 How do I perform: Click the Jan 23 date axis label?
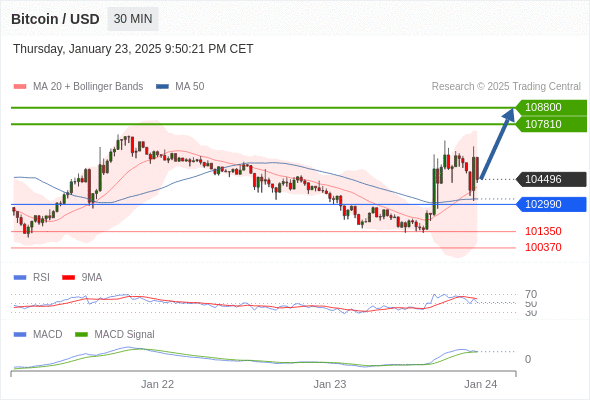(x=330, y=384)
